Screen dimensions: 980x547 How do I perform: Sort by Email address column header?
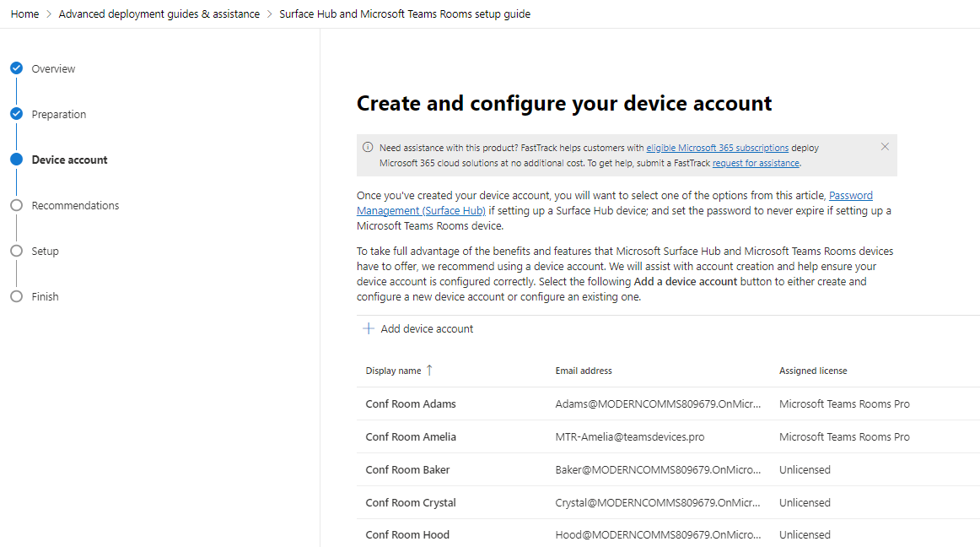584,371
